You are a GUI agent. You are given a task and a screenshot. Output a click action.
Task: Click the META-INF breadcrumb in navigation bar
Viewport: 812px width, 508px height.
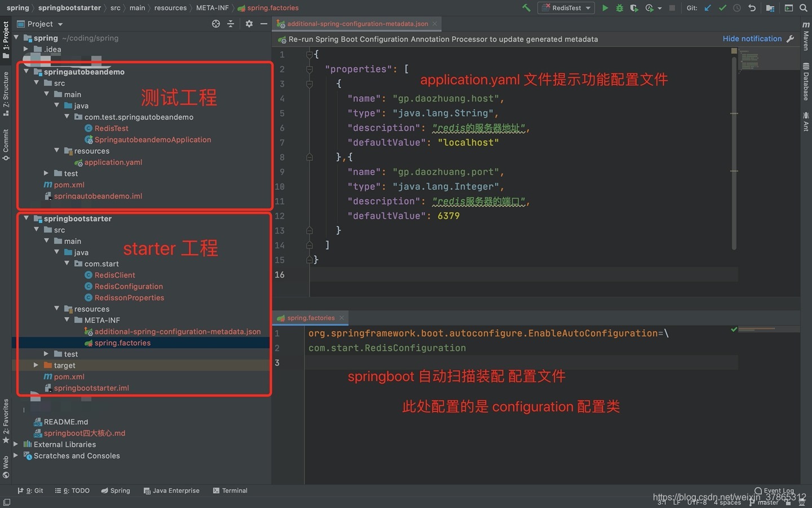(x=212, y=8)
